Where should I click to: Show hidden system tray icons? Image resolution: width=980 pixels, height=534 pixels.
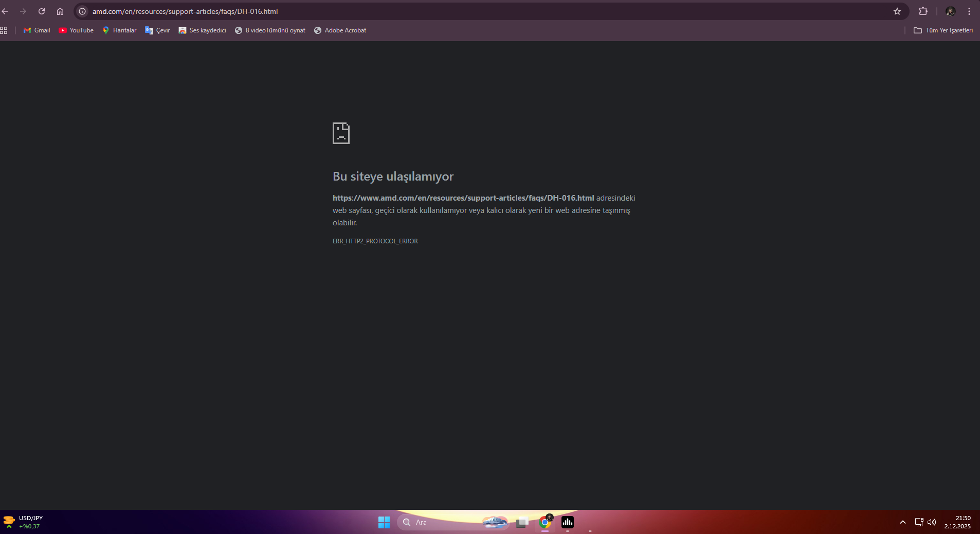902,522
